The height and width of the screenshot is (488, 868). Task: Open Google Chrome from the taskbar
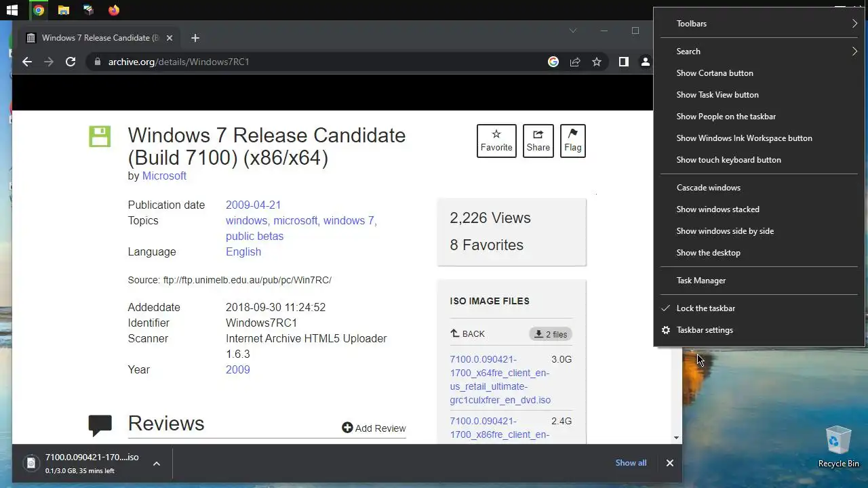pos(39,10)
